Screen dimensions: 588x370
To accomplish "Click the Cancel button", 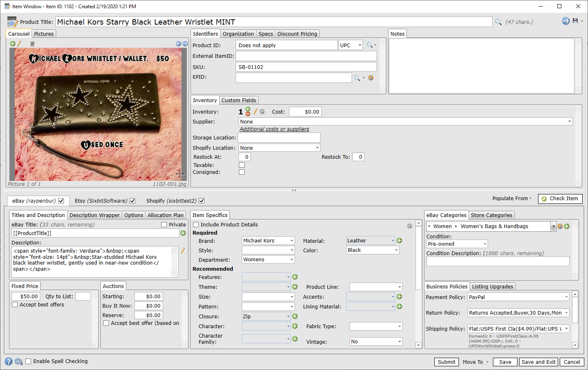I will point(572,362).
